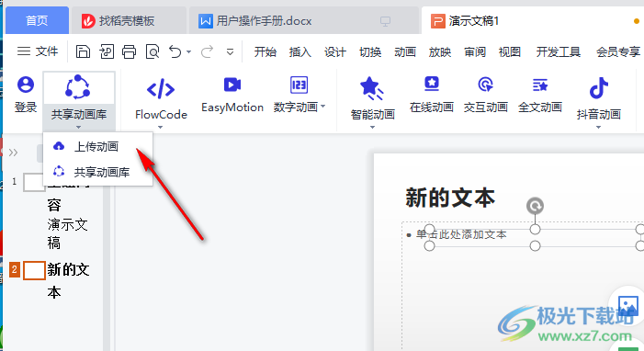Click the rotation handle above text box

(x=535, y=206)
